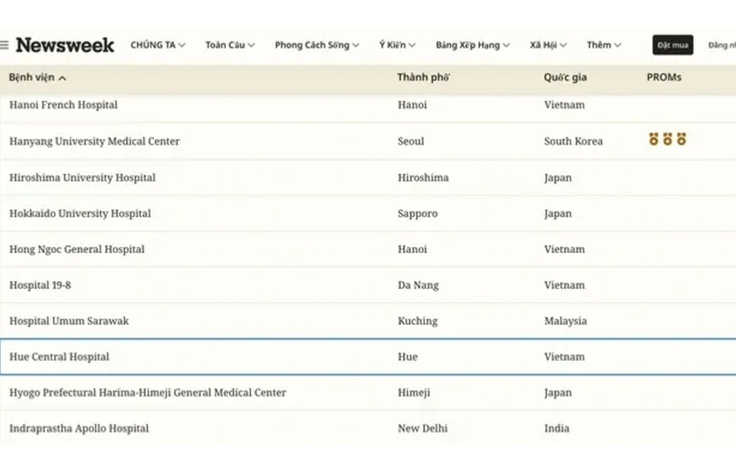This screenshot has height=460, width=736.
Task: Open the Bảng Xếp Hạng menu
Action: pyautogui.click(x=473, y=45)
